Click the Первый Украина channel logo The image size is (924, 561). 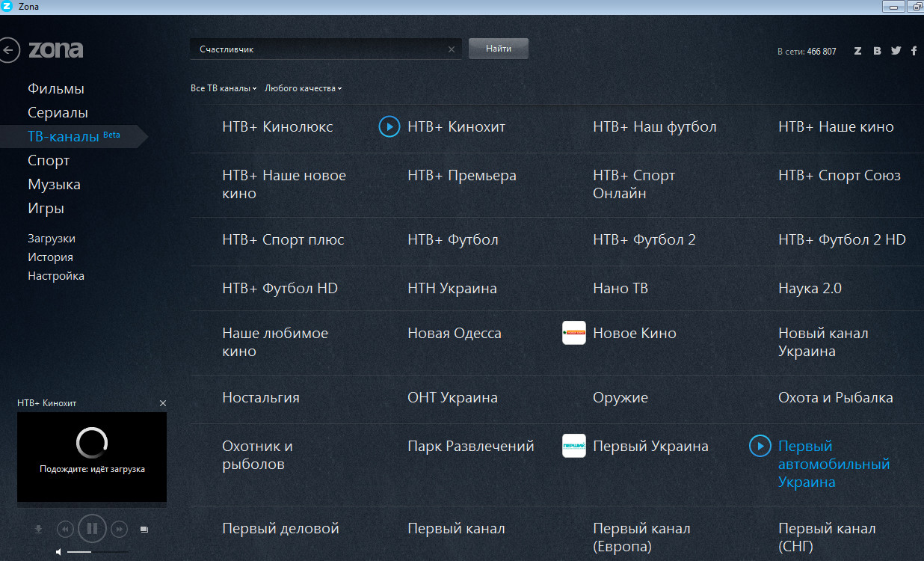(573, 446)
